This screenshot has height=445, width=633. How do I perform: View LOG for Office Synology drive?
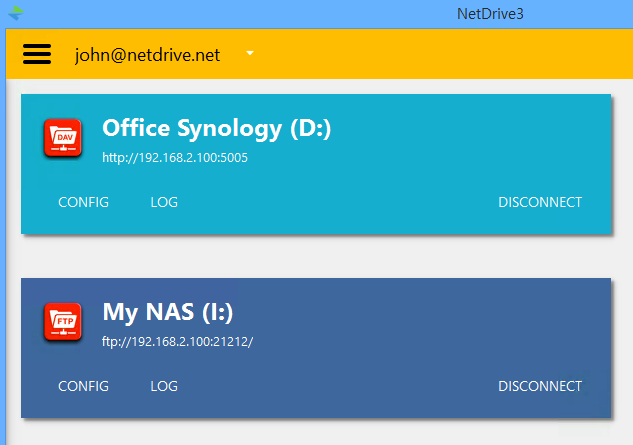tap(164, 202)
